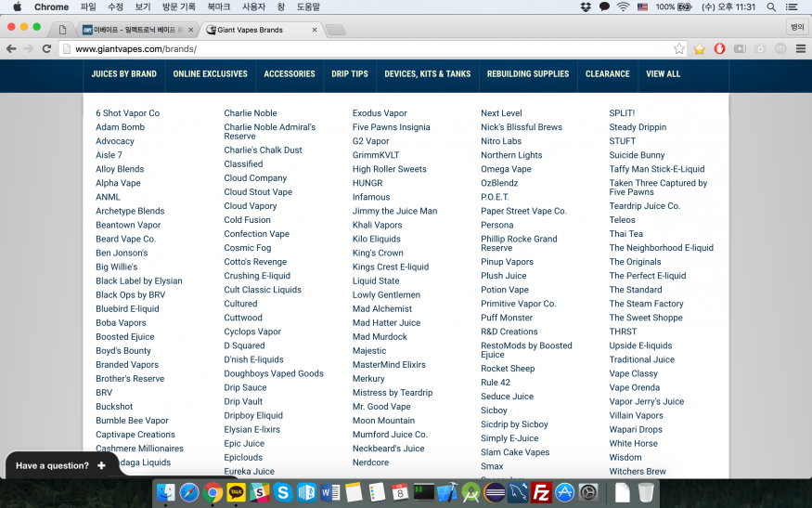812x508 pixels.
Task: Open Devices, Kits & Tanks nav menu
Action: 427,74
